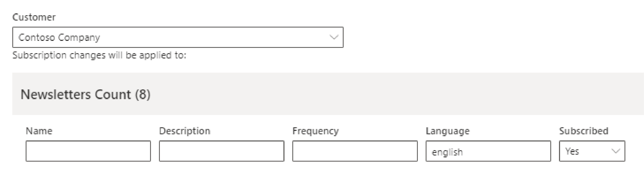The height and width of the screenshot is (183, 644).
Task: Click the Customer field label
Action: tap(34, 17)
